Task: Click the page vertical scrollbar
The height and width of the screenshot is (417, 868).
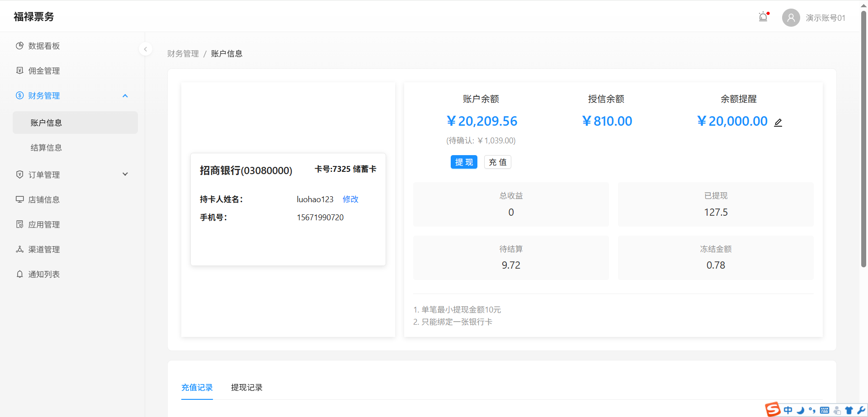Action: pyautogui.click(x=863, y=136)
